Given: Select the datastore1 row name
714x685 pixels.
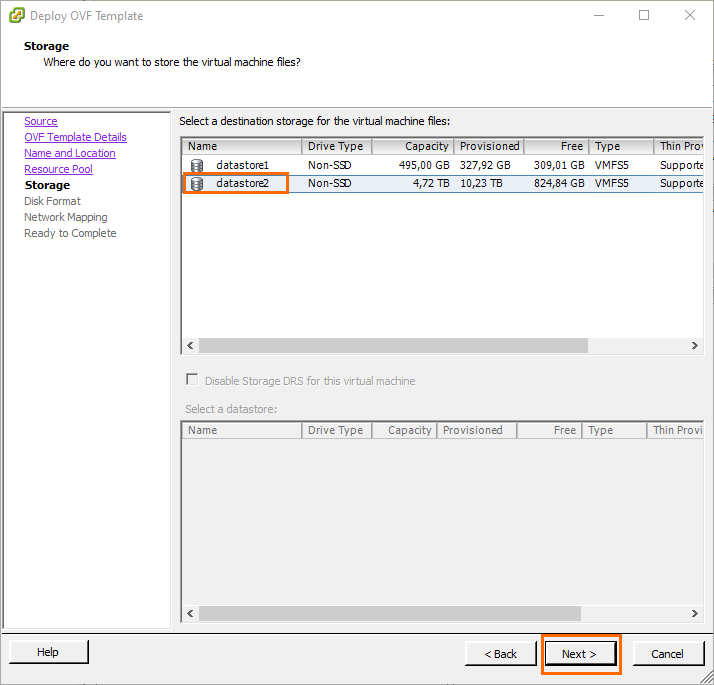Looking at the screenshot, I should pos(242,165).
